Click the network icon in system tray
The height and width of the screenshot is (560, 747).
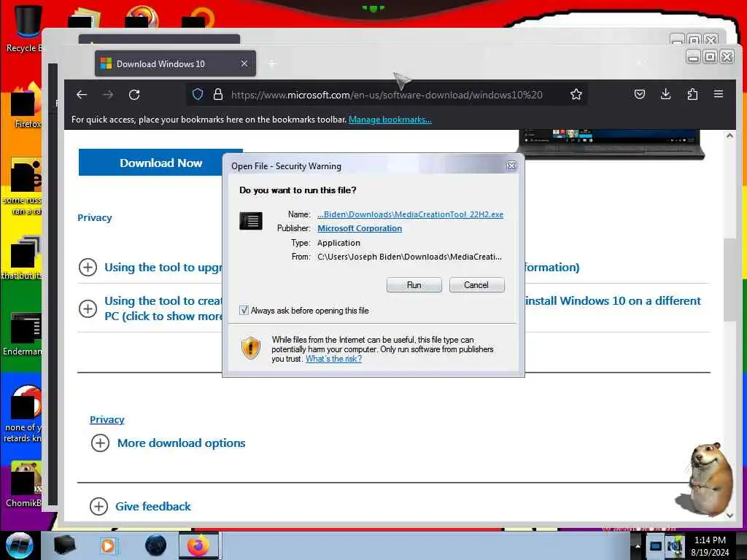tap(674, 546)
